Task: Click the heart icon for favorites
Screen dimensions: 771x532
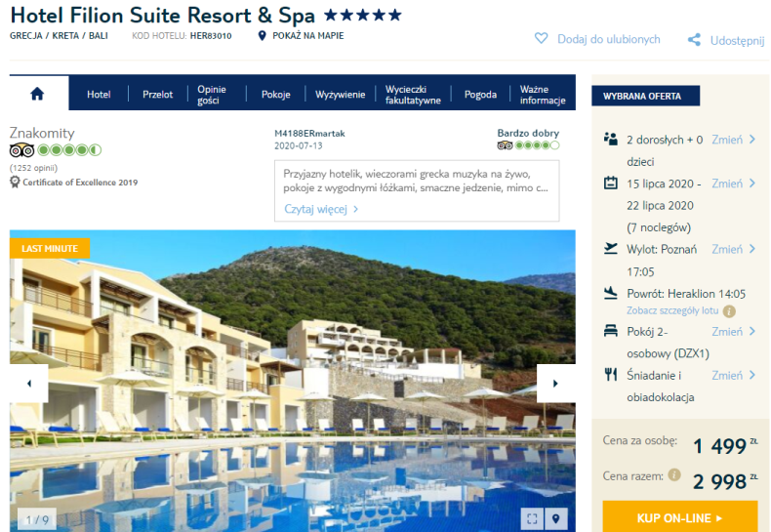Action: 541,38
